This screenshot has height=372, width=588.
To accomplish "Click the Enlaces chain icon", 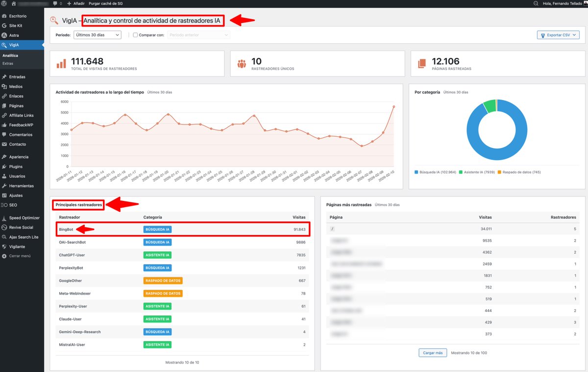I will (x=4, y=96).
